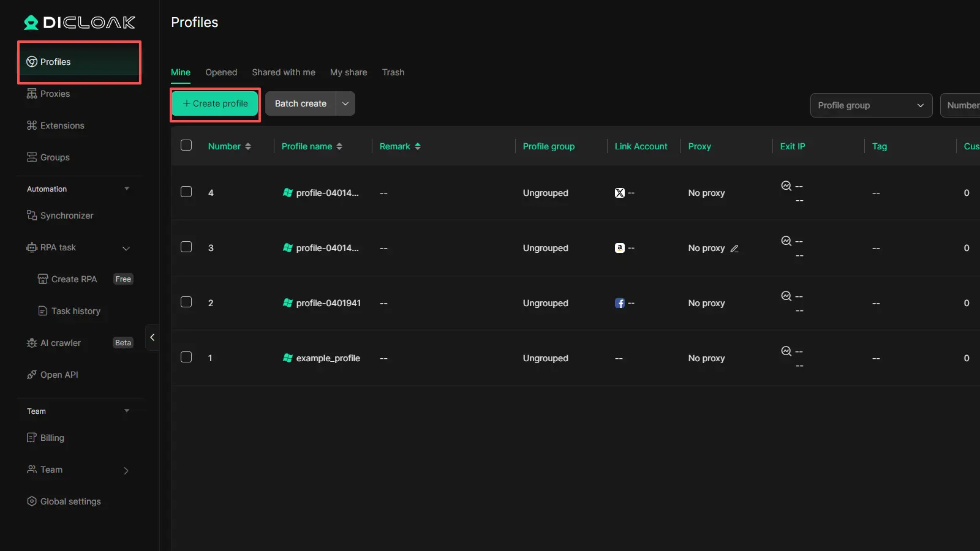Image resolution: width=980 pixels, height=551 pixels.
Task: Check the box for example_profile row
Action: [186, 357]
